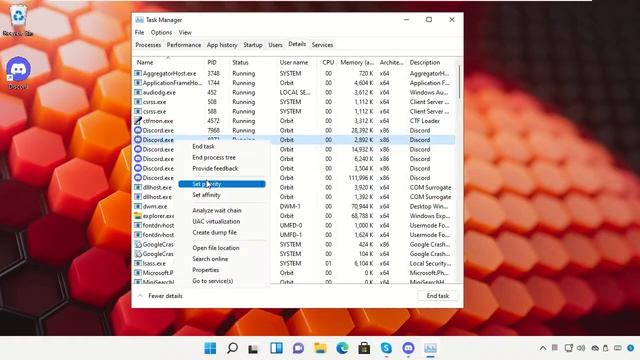
Task: Choose Create dump file
Action: 214,232
